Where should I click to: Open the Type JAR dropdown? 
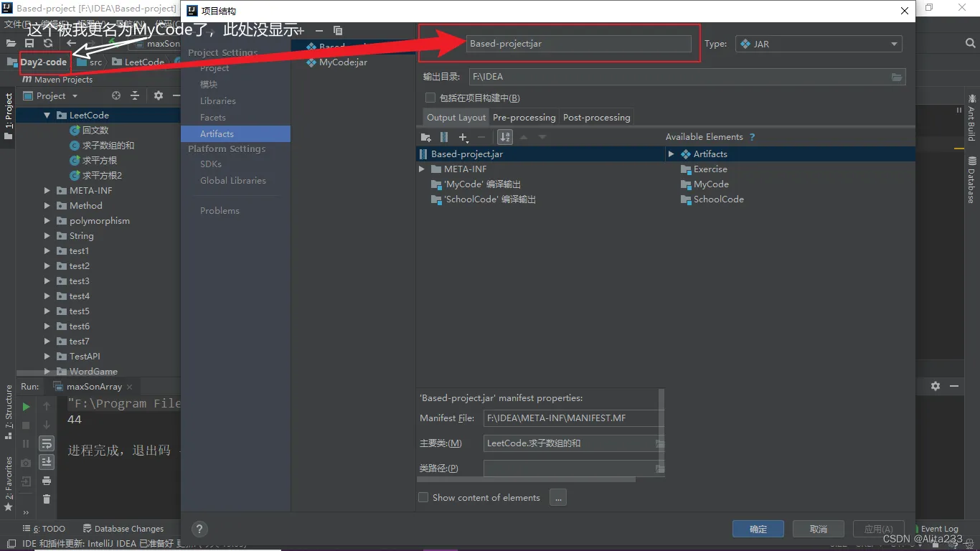(x=819, y=44)
